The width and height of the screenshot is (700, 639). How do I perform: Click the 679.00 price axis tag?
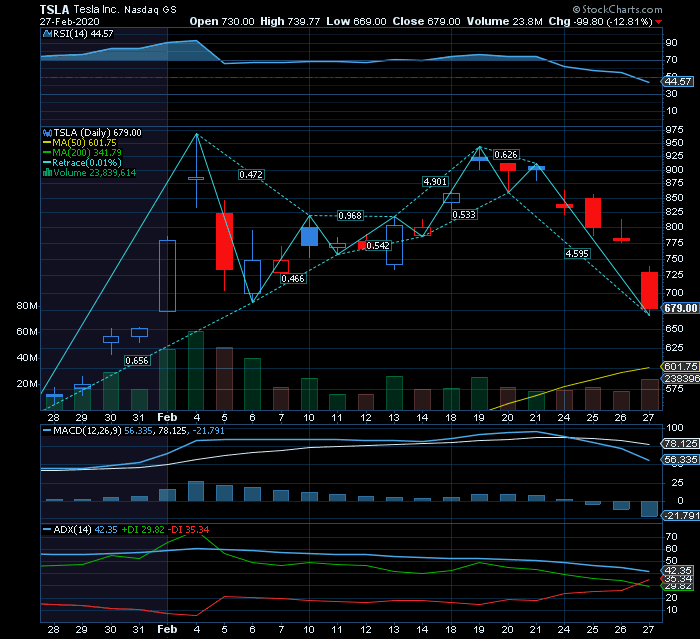coord(680,308)
